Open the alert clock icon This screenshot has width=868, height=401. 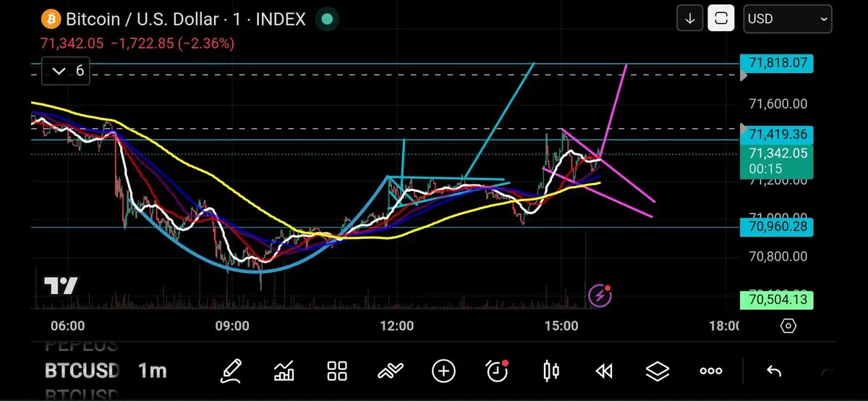point(497,371)
